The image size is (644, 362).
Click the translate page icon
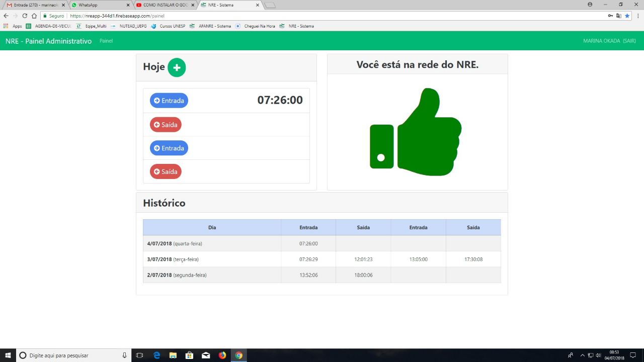619,16
